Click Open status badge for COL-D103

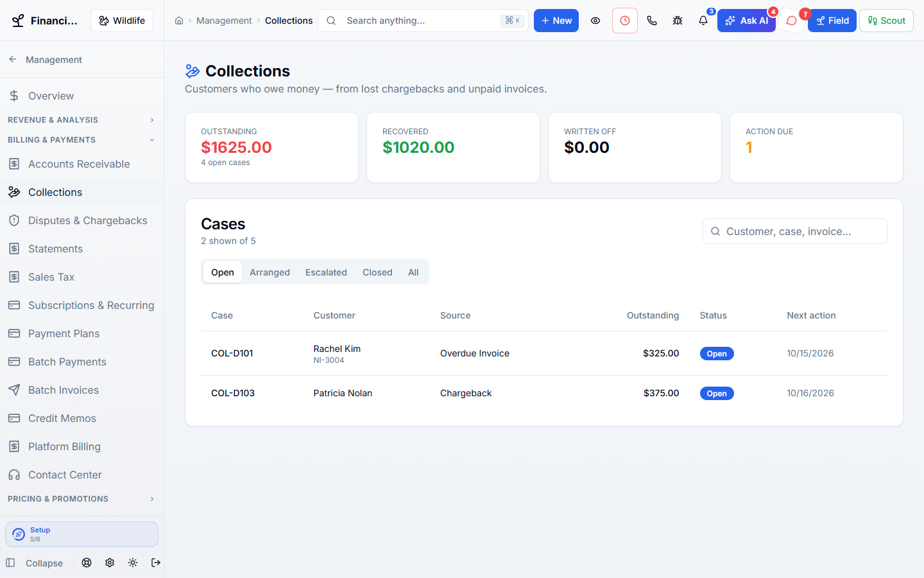(x=717, y=394)
